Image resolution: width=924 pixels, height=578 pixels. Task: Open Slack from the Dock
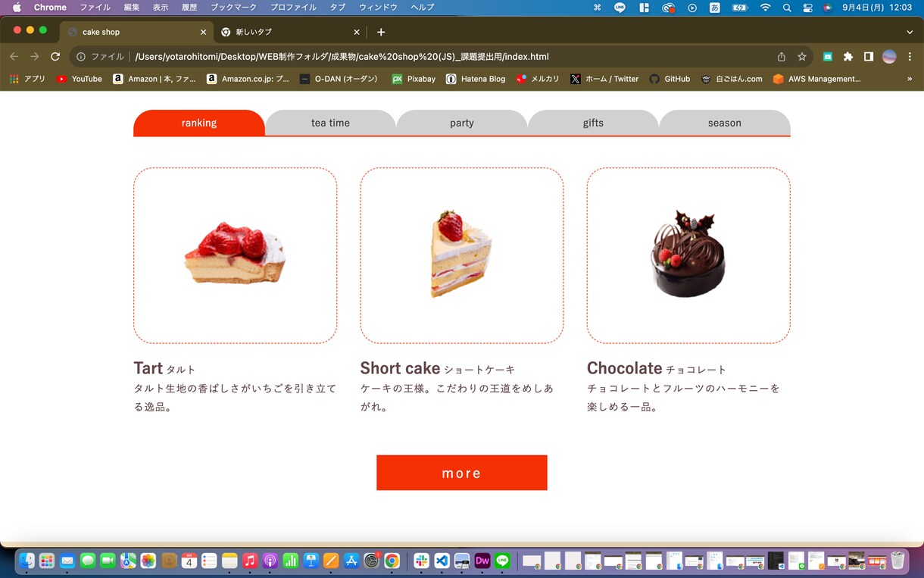[422, 561]
